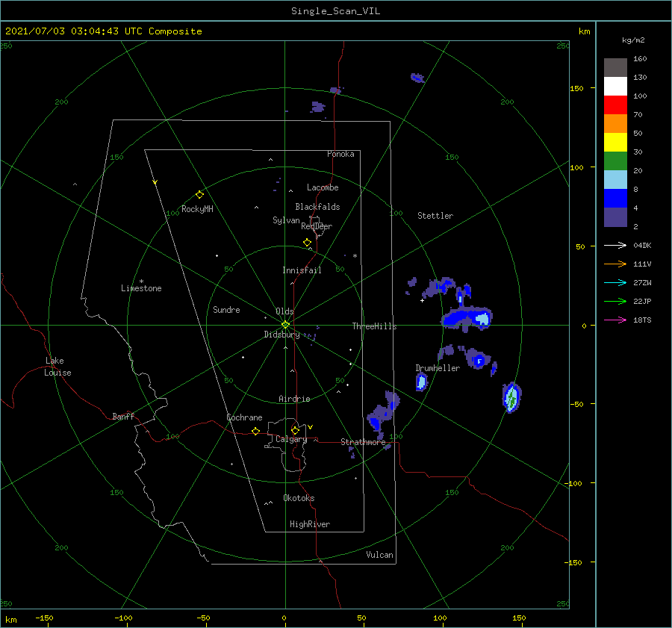This screenshot has width=672, height=628.
Task: Click the Calgary city label
Action: (x=291, y=439)
